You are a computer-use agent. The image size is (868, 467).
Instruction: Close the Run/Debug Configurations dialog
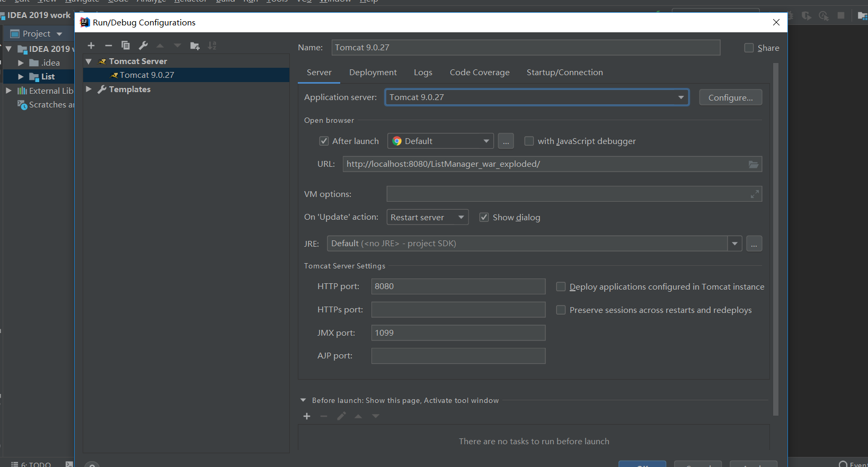pyautogui.click(x=776, y=22)
